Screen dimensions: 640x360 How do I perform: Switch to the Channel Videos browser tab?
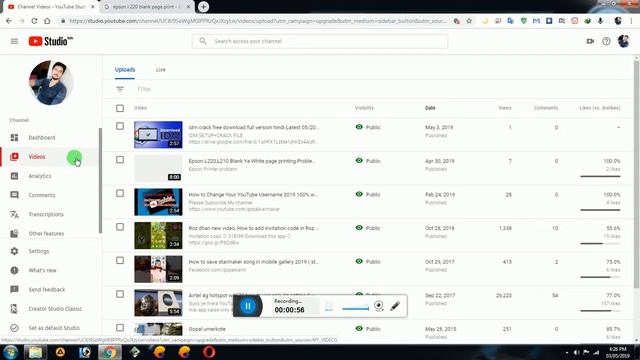[x=51, y=7]
